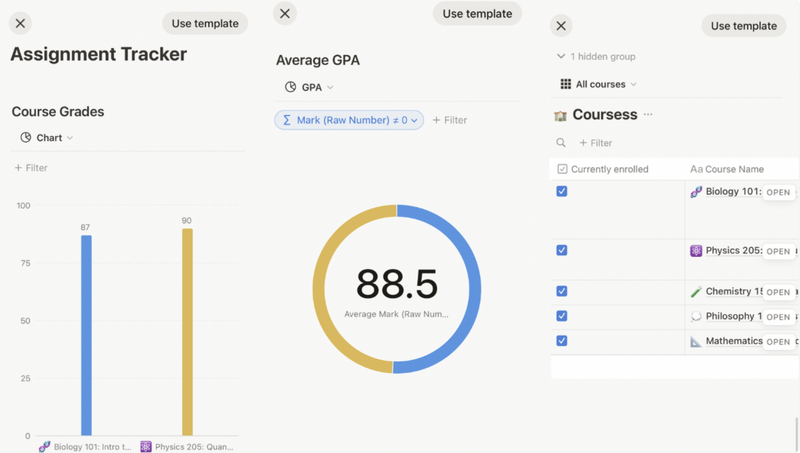Uncheck Currently enrolled for Biology 101

pos(562,191)
